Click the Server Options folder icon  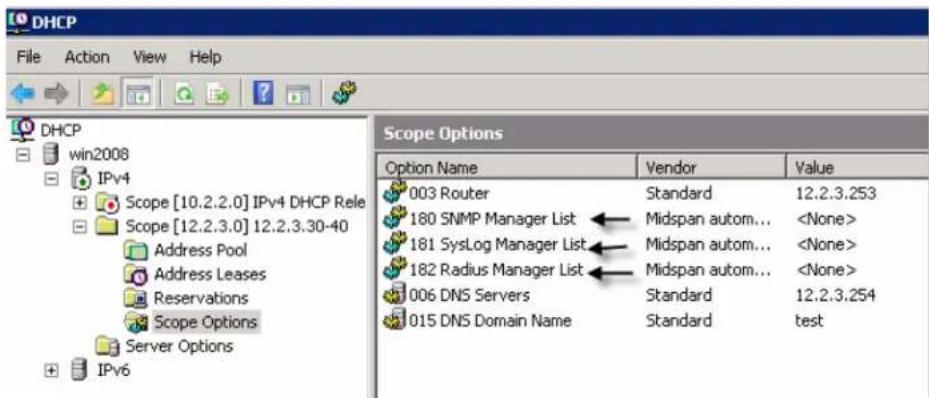[x=107, y=345]
